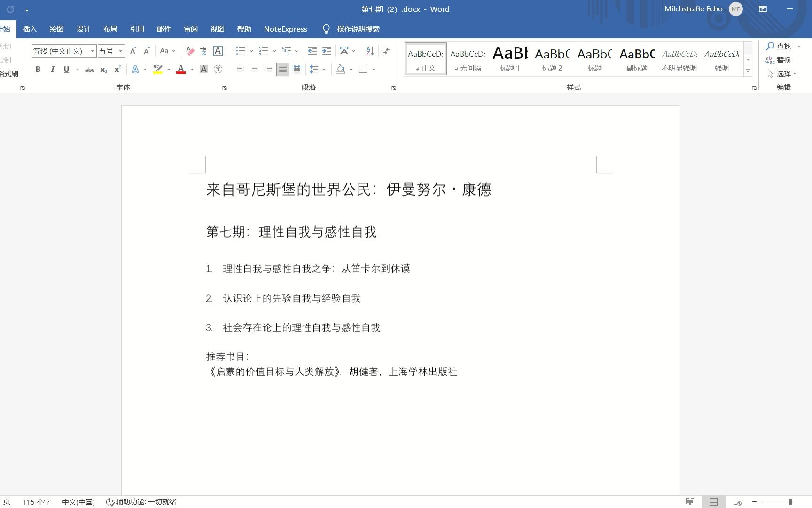Image resolution: width=812 pixels, height=508 pixels.
Task: Open the 插入 ribbon tab
Action: 30,29
